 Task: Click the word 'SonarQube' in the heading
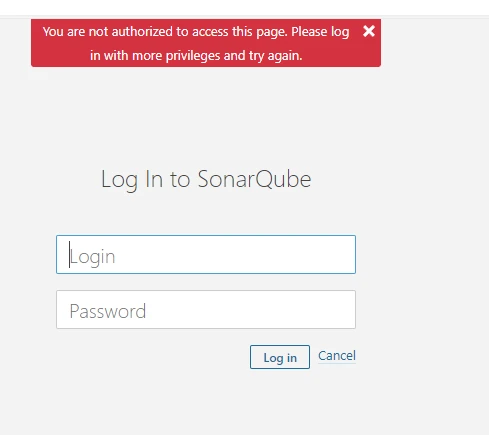(254, 179)
